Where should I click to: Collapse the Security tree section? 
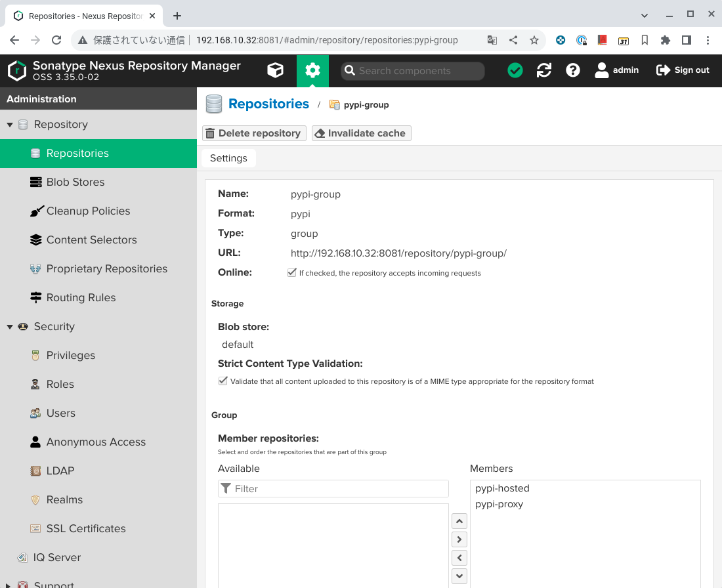10,327
